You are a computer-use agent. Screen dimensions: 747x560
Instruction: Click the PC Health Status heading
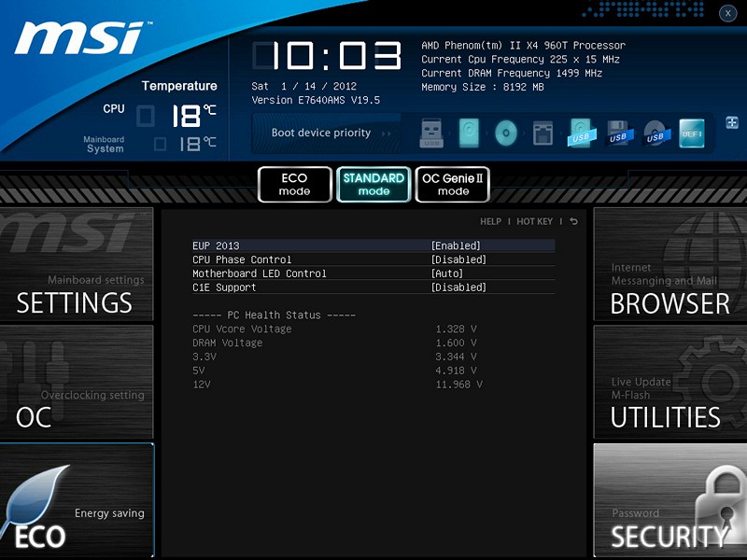point(274,315)
